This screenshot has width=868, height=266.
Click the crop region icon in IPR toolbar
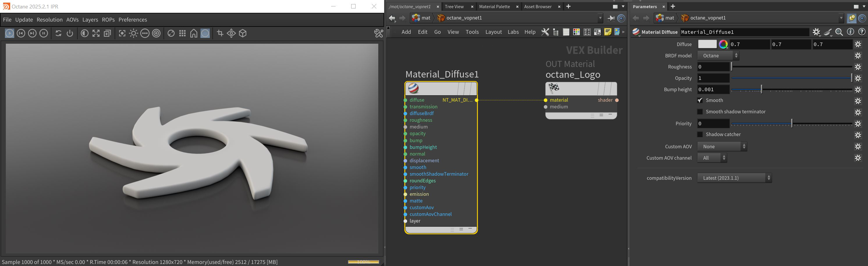[220, 33]
